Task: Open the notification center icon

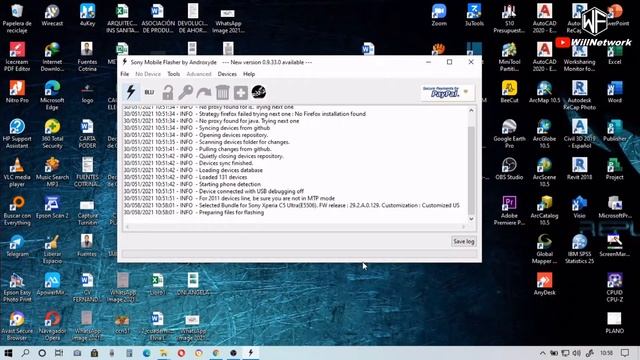Action: pos(625,353)
